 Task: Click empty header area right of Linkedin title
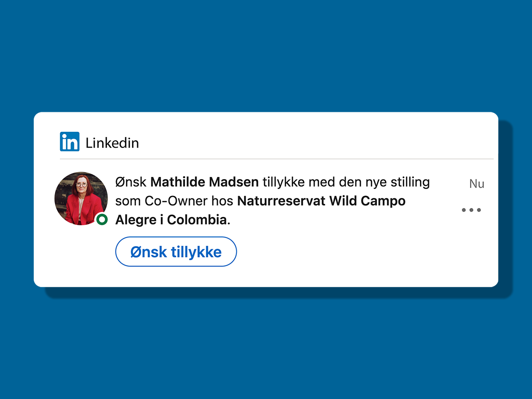316,142
